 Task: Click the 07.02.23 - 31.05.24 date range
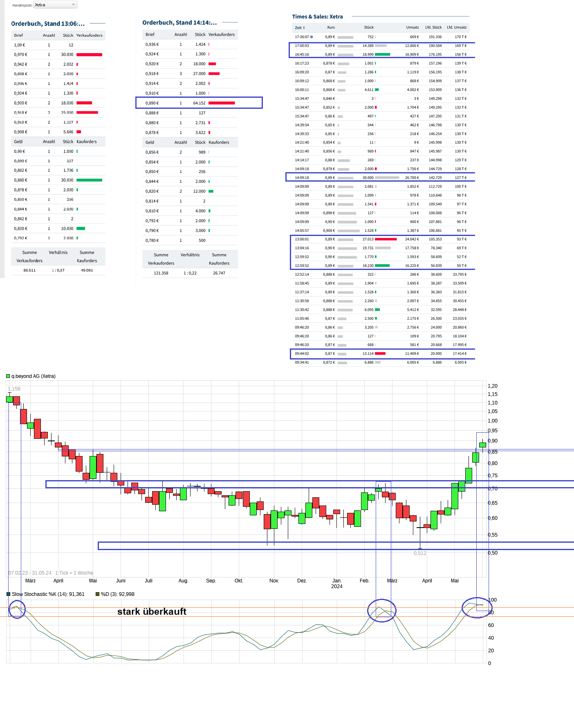30,573
